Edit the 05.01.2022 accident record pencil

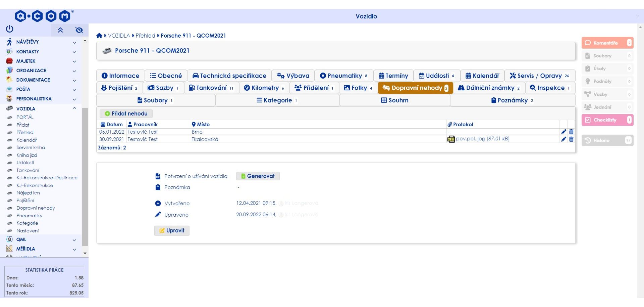[563, 132]
